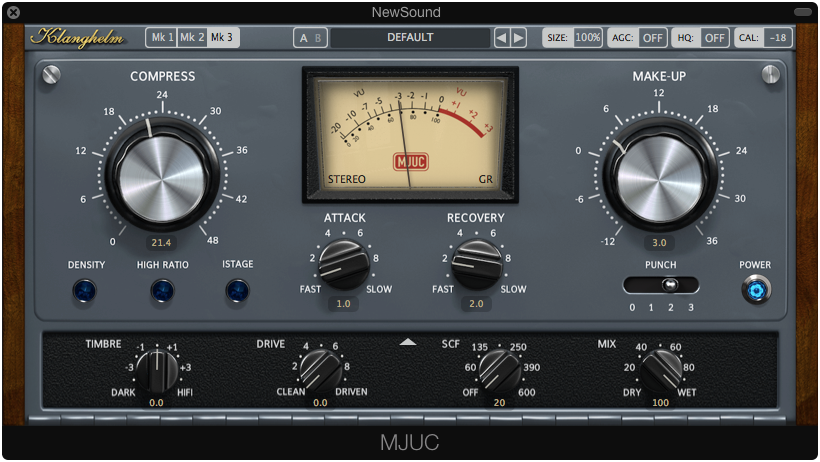820x462 pixels.
Task: Toggle the DENSITY blue LED button
Action: 85,291
